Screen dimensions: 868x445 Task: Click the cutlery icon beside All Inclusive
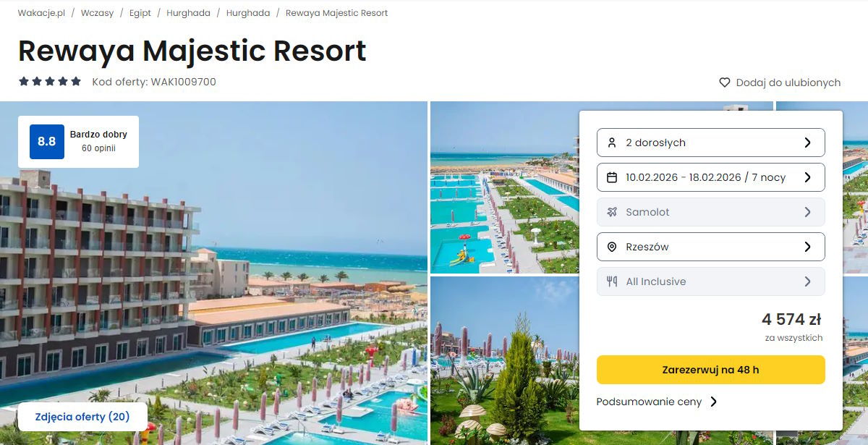(612, 281)
